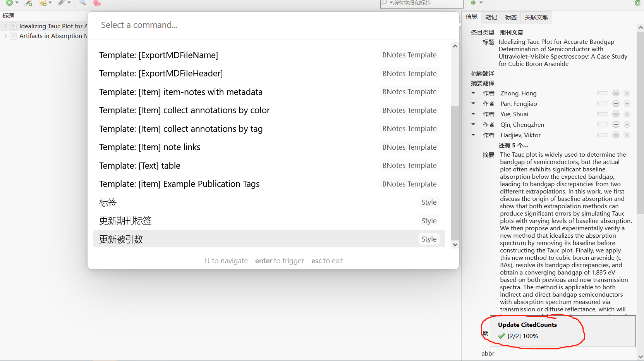Toggle name field mode for author Pan, Fengjiao
Viewport: 644px width, 361px height.
tap(602, 104)
